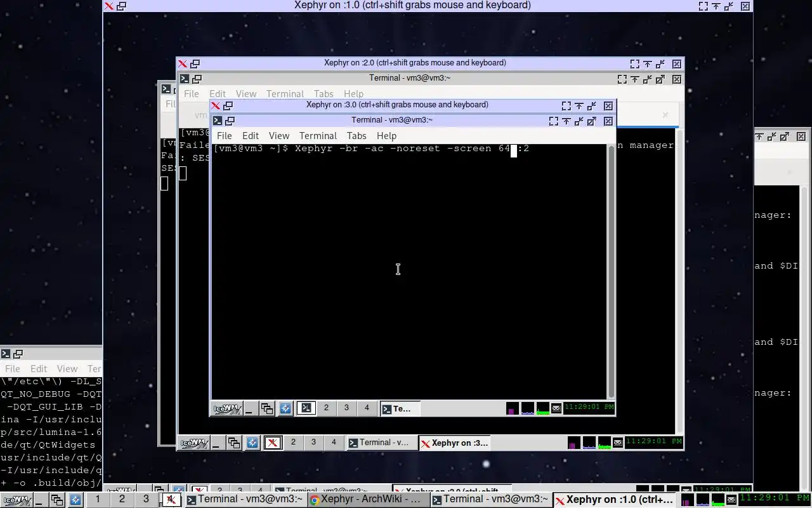Open window menu icon of Xephyr :2.0 title bar
Image resolution: width=812 pixels, height=508 pixels.
[182, 63]
